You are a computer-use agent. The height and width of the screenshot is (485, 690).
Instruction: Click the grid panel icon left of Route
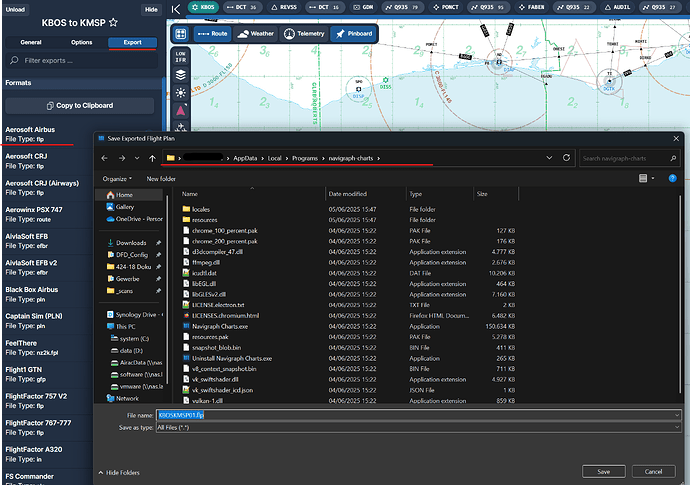[180, 33]
